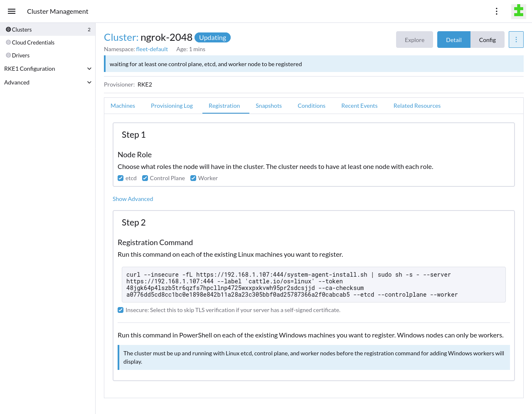
Task: Open Show Advanced options in Step 1
Action: click(x=133, y=199)
